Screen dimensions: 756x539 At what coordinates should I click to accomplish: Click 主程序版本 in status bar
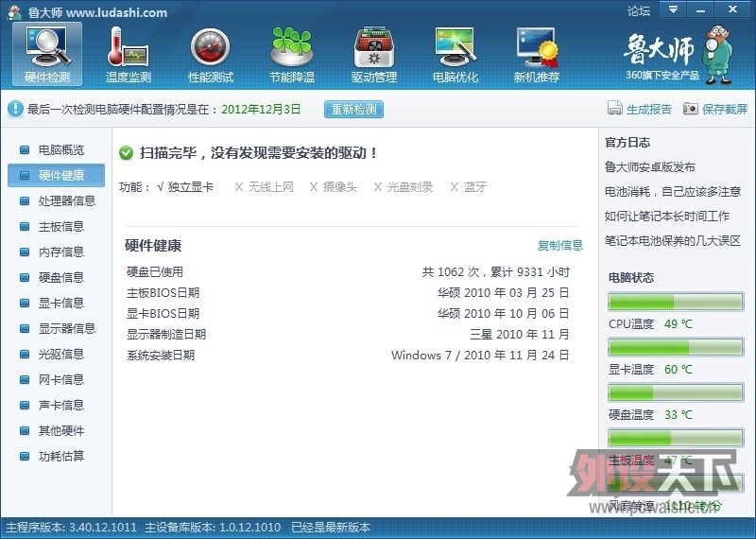pos(72,527)
